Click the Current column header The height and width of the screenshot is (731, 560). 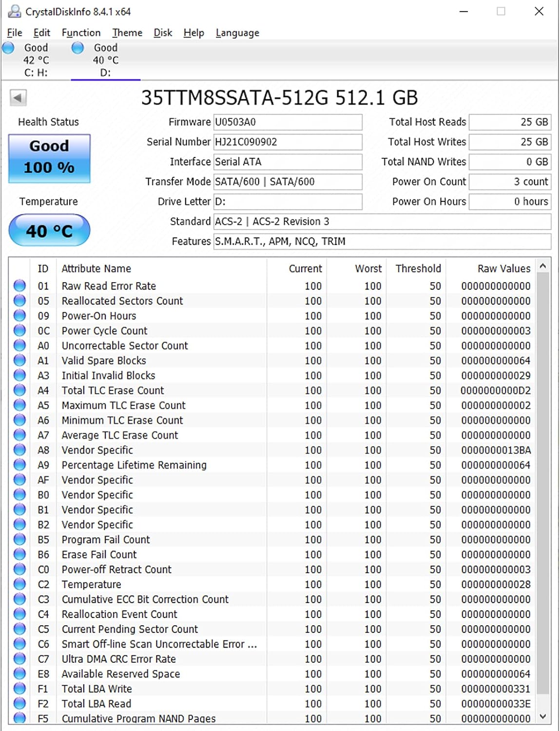pyautogui.click(x=296, y=269)
